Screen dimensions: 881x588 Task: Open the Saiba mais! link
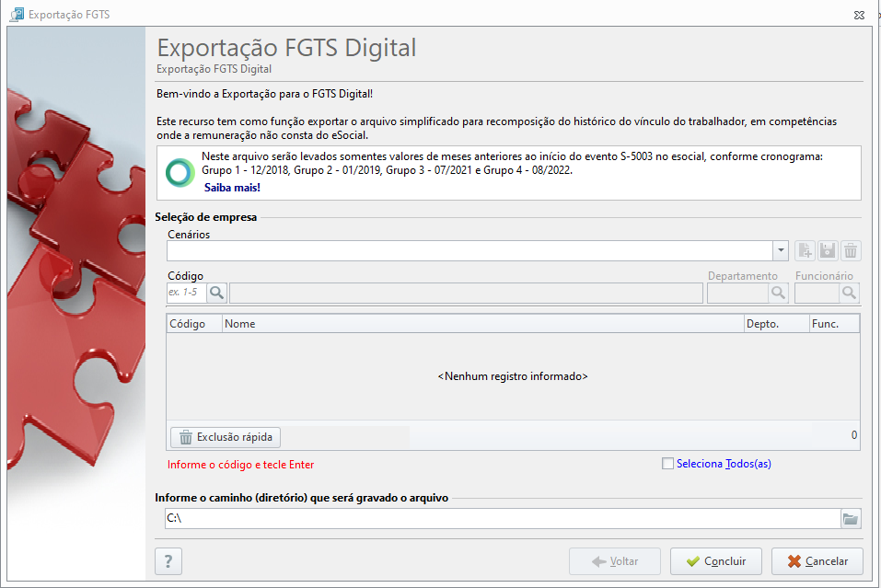(x=232, y=188)
